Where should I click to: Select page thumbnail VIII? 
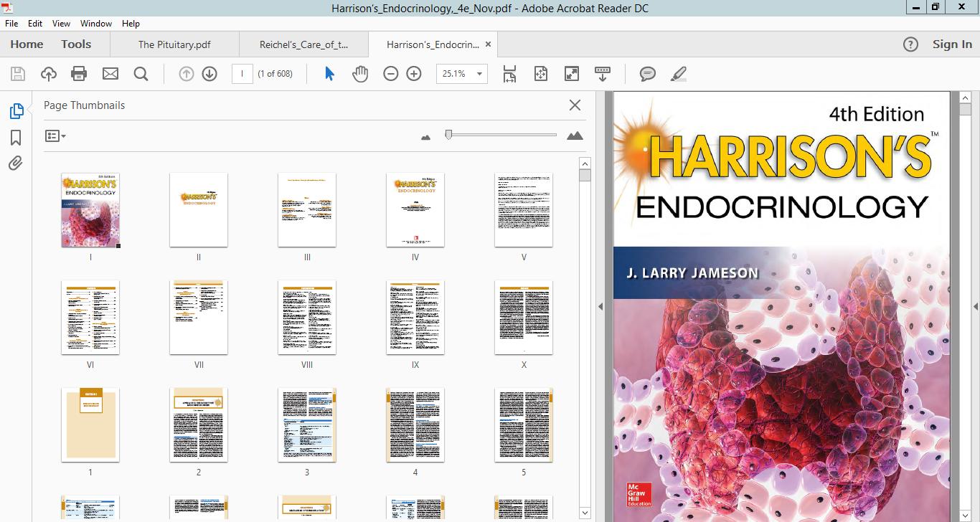307,318
